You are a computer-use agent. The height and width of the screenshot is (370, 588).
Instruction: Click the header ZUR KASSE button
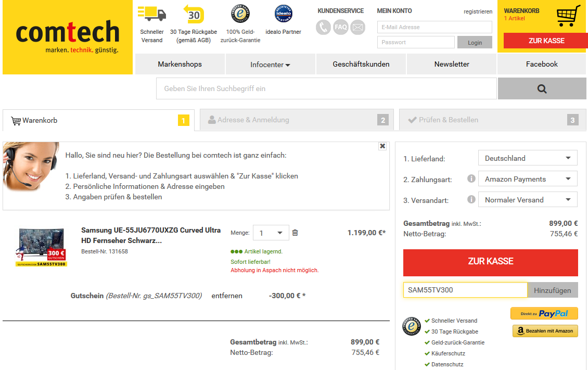coord(546,41)
